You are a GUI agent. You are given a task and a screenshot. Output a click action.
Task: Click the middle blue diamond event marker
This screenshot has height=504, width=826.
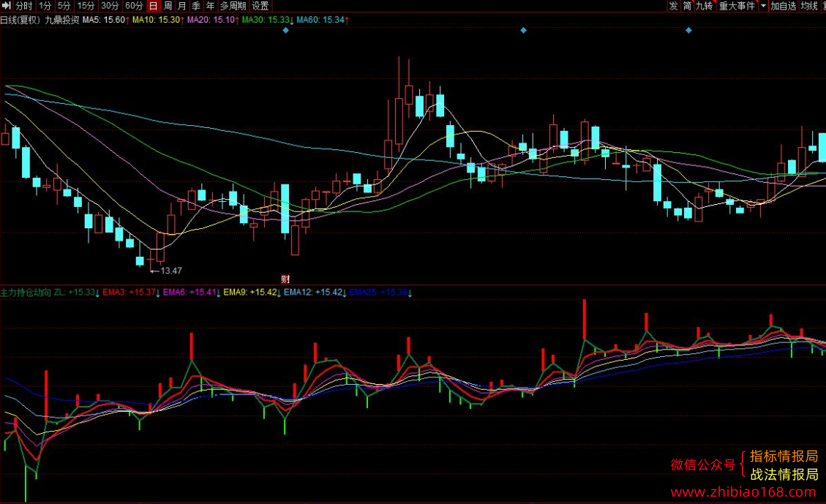tap(524, 31)
